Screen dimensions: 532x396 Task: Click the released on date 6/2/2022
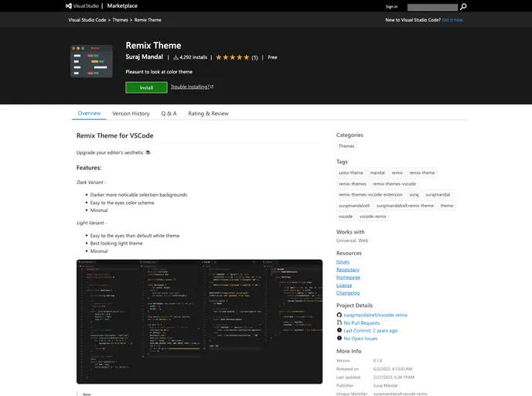point(393,369)
